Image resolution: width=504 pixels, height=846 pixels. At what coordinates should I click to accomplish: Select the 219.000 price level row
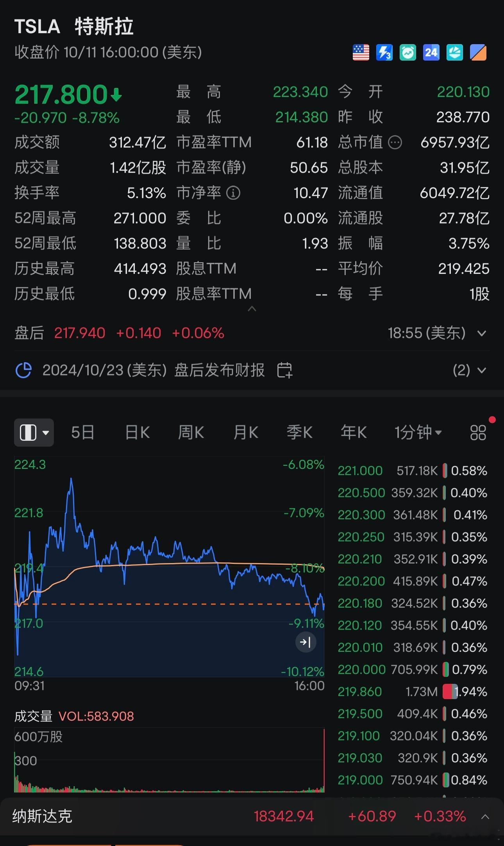(x=412, y=780)
